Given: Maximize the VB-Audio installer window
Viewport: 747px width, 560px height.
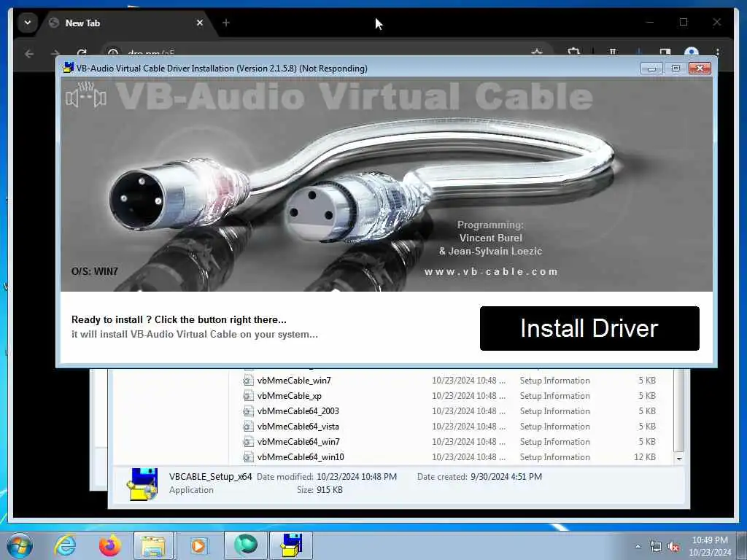Looking at the screenshot, I should 676,69.
